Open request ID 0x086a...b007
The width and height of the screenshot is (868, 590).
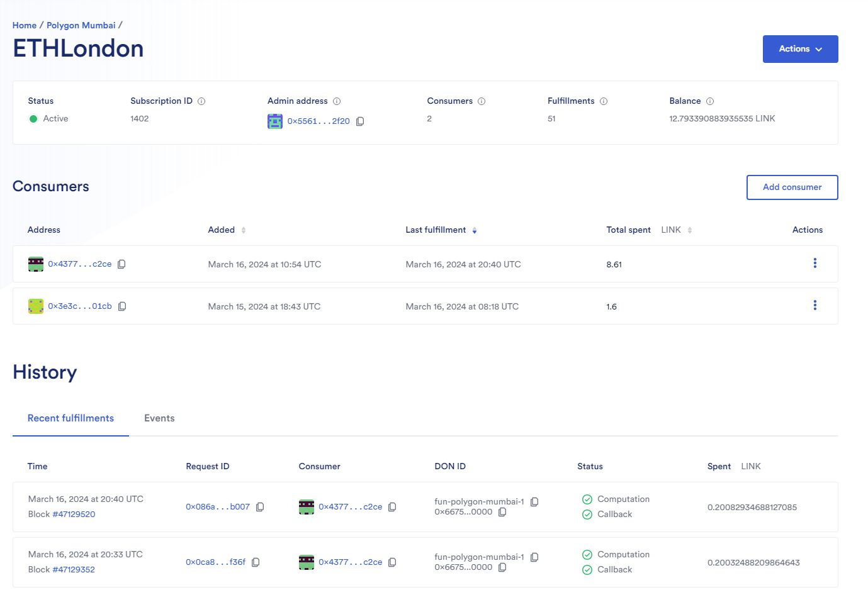[x=218, y=507]
